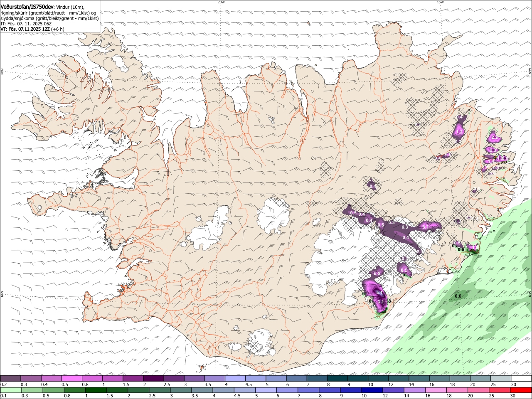This screenshot has width=532, height=399.
Task: Pick the light pink lower swatch between 16 and 18
Action: [x=436, y=390]
